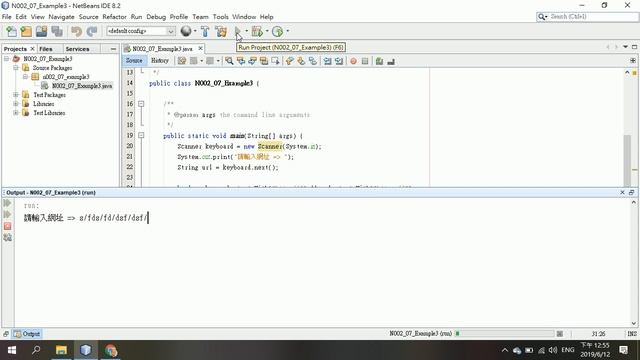Click the globe browser icon in toolbar
Screen dimensions: 640x360
186,31
